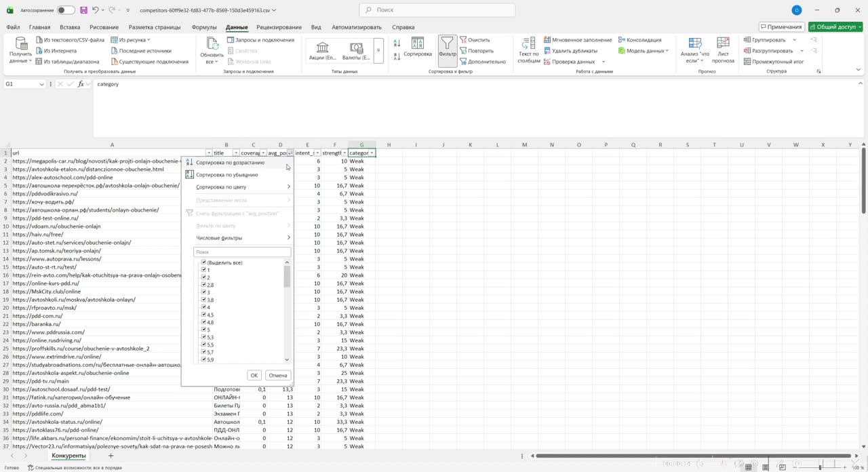Expand the data types gallery
The width and height of the screenshot is (868, 472).
click(x=378, y=50)
